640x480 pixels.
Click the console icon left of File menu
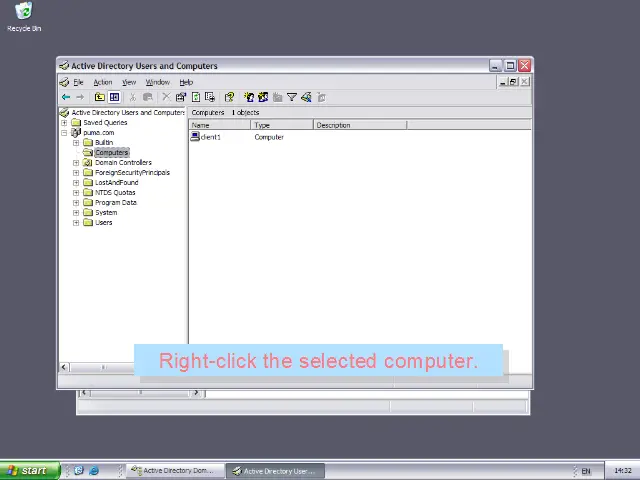tap(64, 82)
